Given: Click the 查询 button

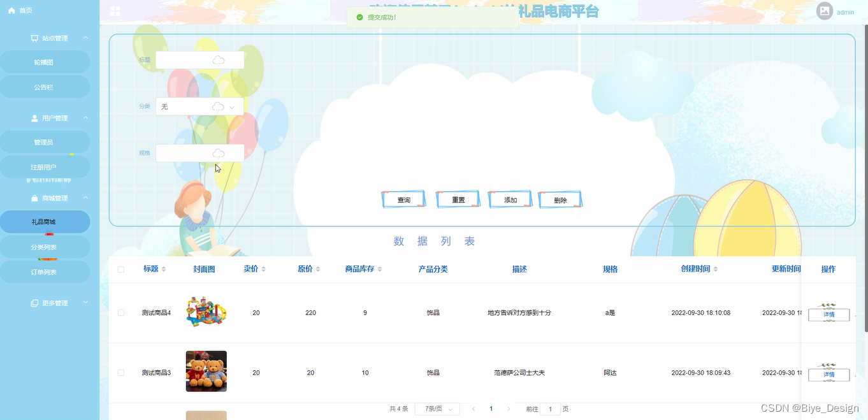Looking at the screenshot, I should (x=403, y=199).
